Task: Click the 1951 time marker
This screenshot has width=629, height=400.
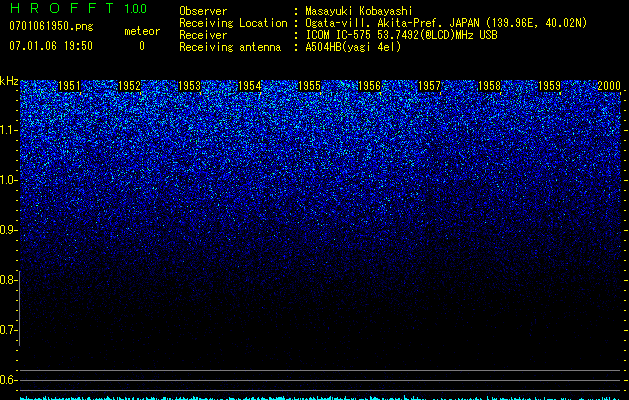Action: 69,86
